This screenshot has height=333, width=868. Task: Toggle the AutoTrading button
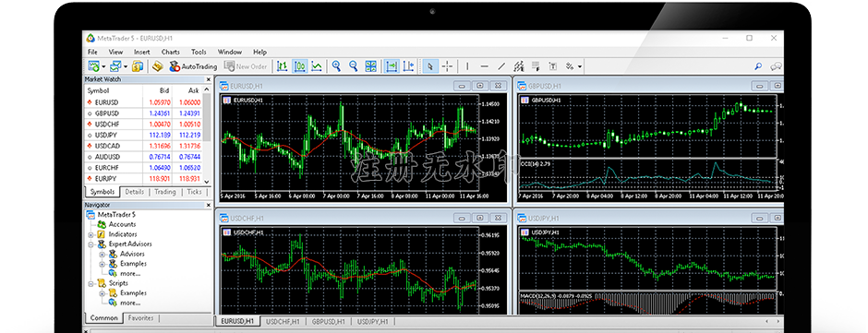tap(193, 66)
